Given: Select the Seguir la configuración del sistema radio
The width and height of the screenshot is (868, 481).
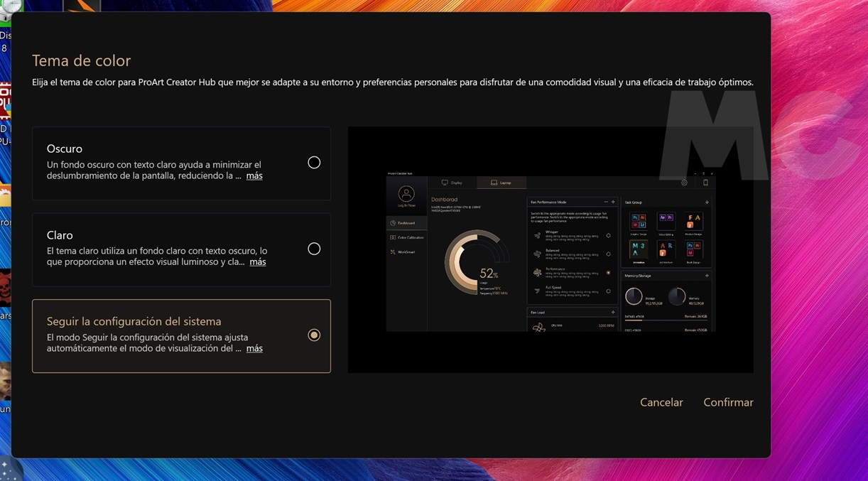Looking at the screenshot, I should 314,335.
